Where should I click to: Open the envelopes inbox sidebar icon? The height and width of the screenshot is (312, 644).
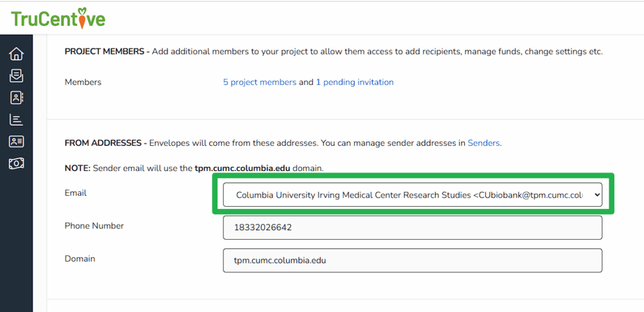pos(16,76)
